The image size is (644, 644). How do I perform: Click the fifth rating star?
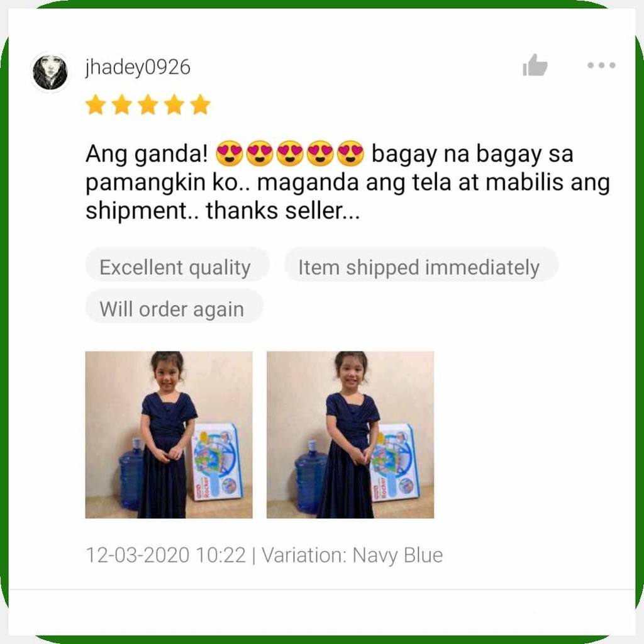point(201,104)
